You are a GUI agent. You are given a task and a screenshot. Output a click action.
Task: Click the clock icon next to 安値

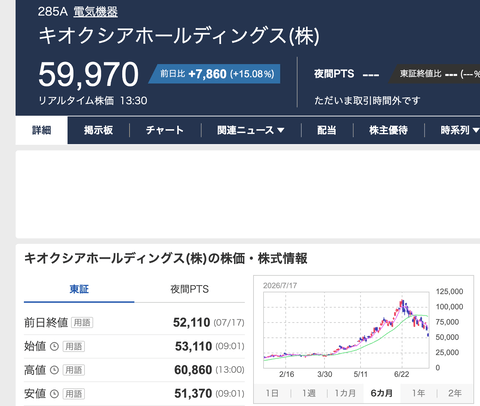click(x=54, y=394)
